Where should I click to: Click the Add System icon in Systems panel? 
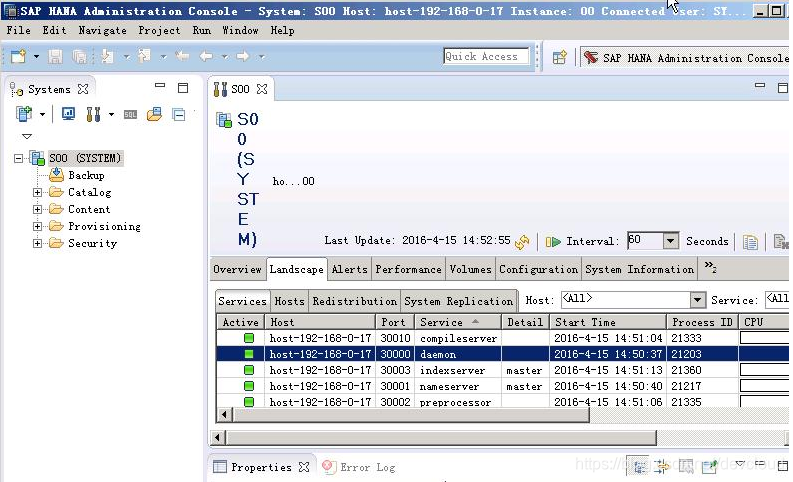click(24, 114)
